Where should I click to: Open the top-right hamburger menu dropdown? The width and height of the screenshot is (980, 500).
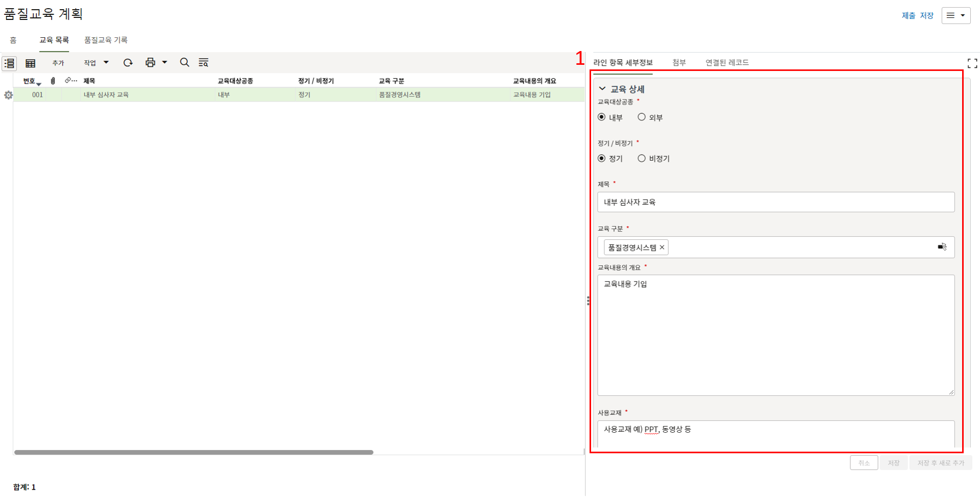[955, 15]
